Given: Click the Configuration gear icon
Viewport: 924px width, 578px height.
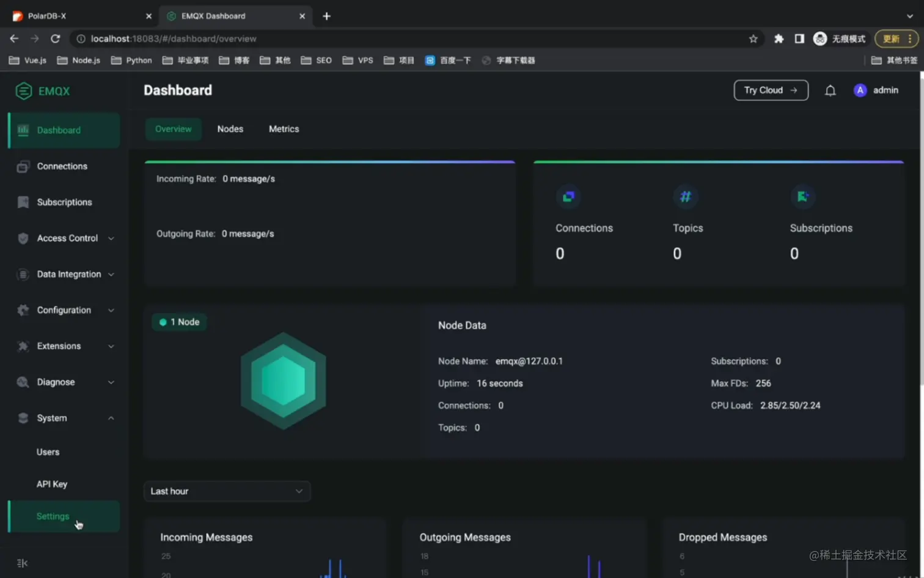Looking at the screenshot, I should click(23, 310).
